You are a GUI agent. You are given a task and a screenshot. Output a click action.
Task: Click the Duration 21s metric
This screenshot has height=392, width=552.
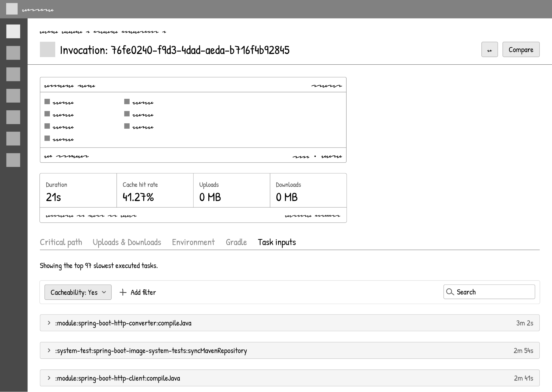coord(78,191)
